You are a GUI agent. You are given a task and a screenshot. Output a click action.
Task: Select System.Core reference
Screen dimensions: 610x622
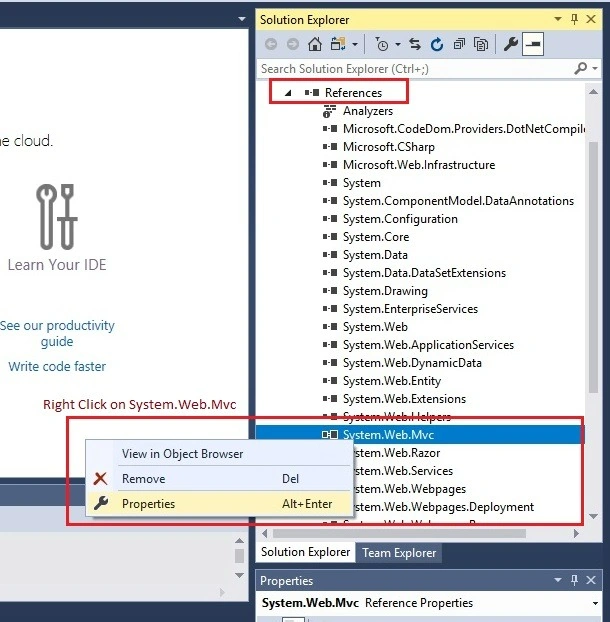(376, 237)
